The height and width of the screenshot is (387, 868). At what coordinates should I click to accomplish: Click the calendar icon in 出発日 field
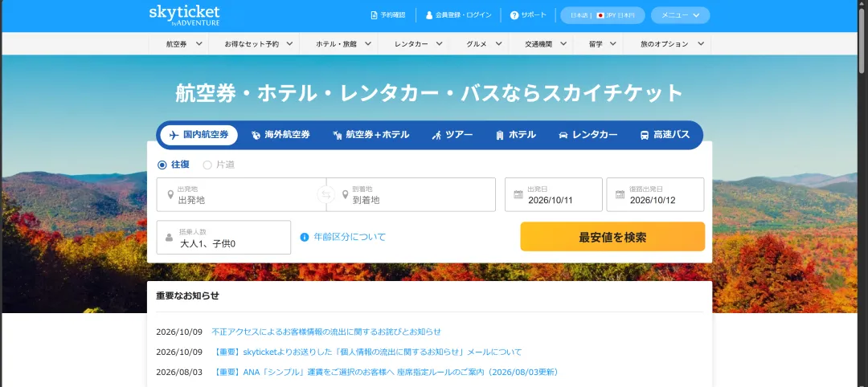518,194
